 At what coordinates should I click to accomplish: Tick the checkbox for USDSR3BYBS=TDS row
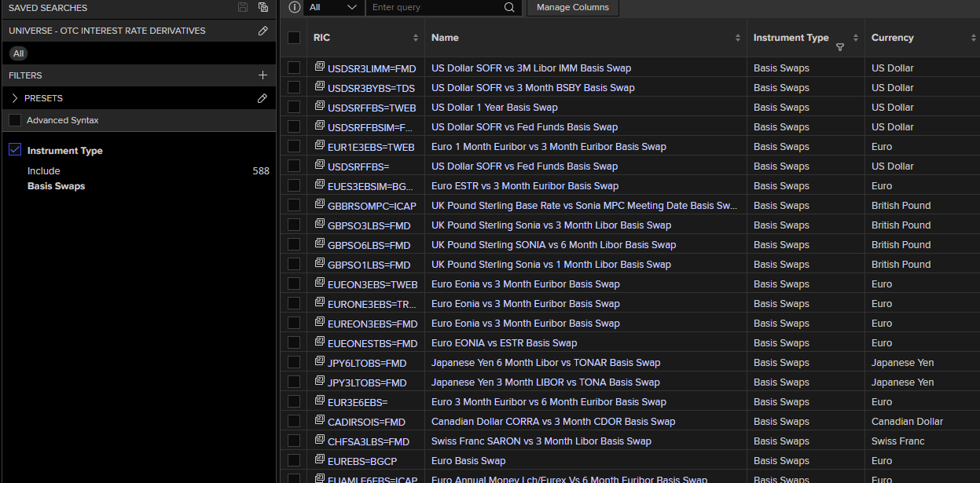(x=294, y=87)
